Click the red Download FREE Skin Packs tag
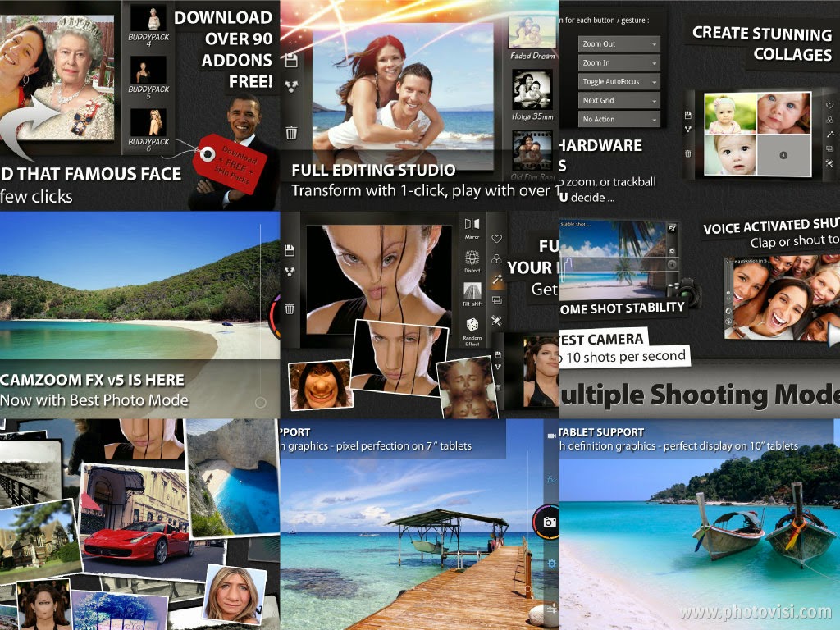This screenshot has height=630, width=840. pos(231,163)
